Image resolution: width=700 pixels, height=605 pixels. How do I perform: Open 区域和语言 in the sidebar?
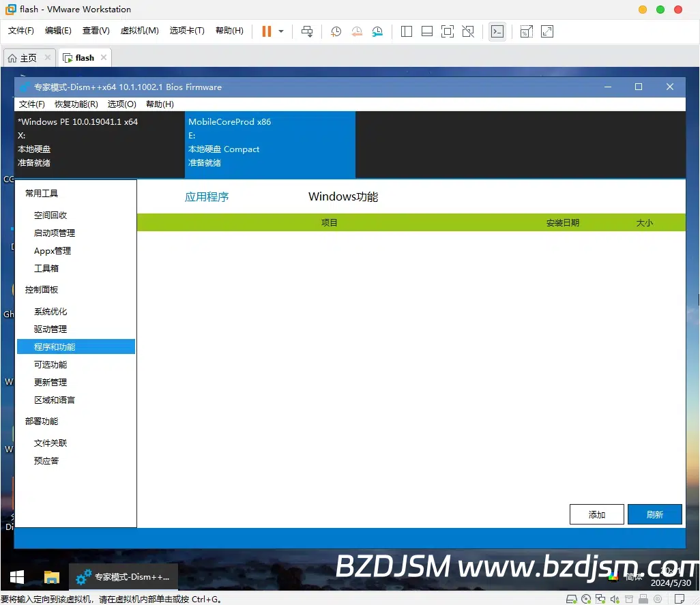pyautogui.click(x=55, y=400)
